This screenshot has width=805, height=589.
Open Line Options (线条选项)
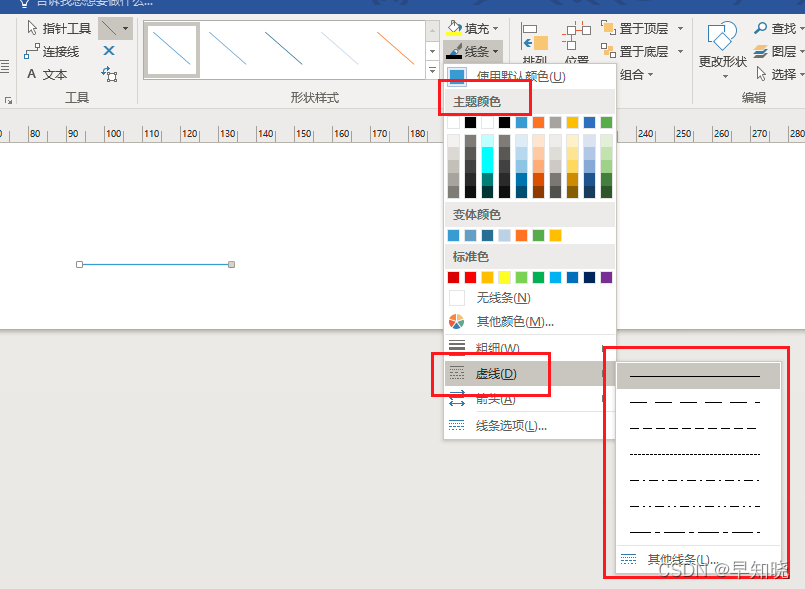tap(529, 426)
